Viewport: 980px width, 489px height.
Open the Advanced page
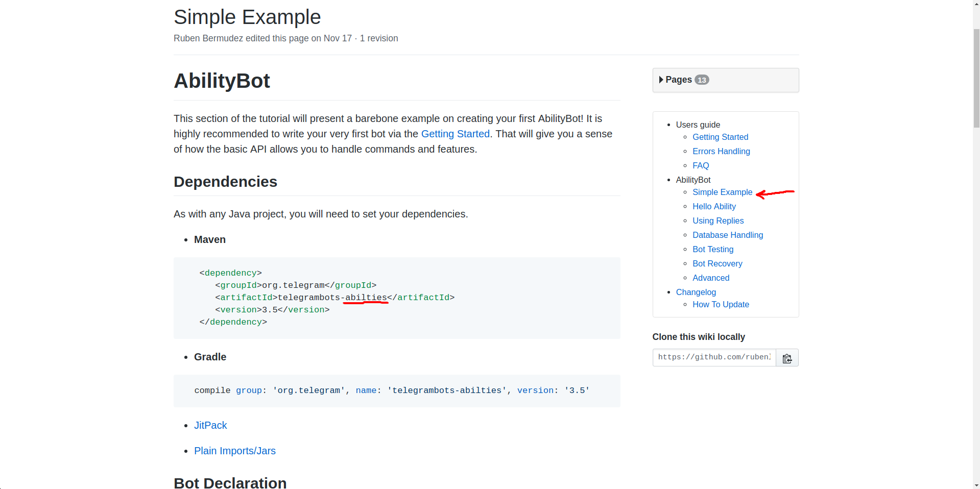pos(711,278)
